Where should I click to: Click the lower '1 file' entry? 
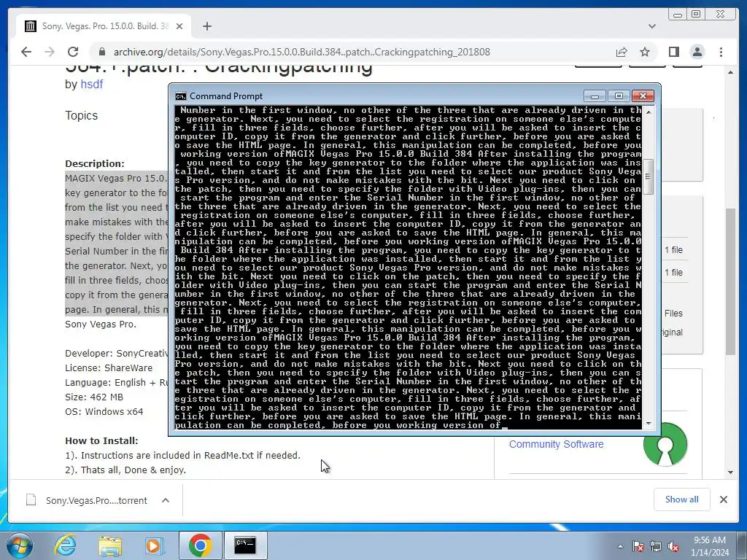click(x=673, y=273)
